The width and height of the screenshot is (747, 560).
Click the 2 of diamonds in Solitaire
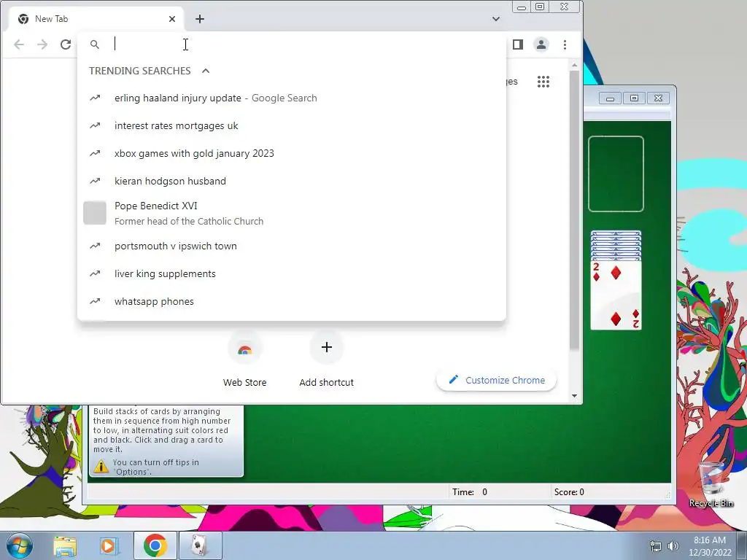pos(616,295)
